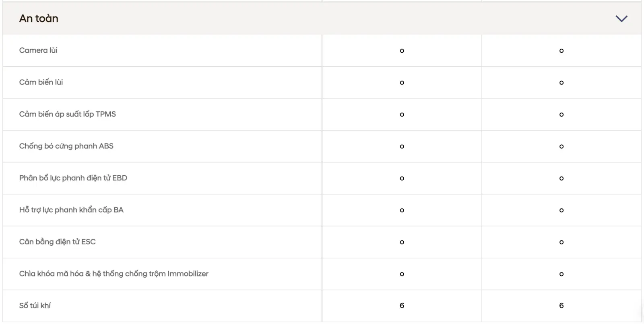Click Camera lùi circle in second variant column

[x=561, y=51]
